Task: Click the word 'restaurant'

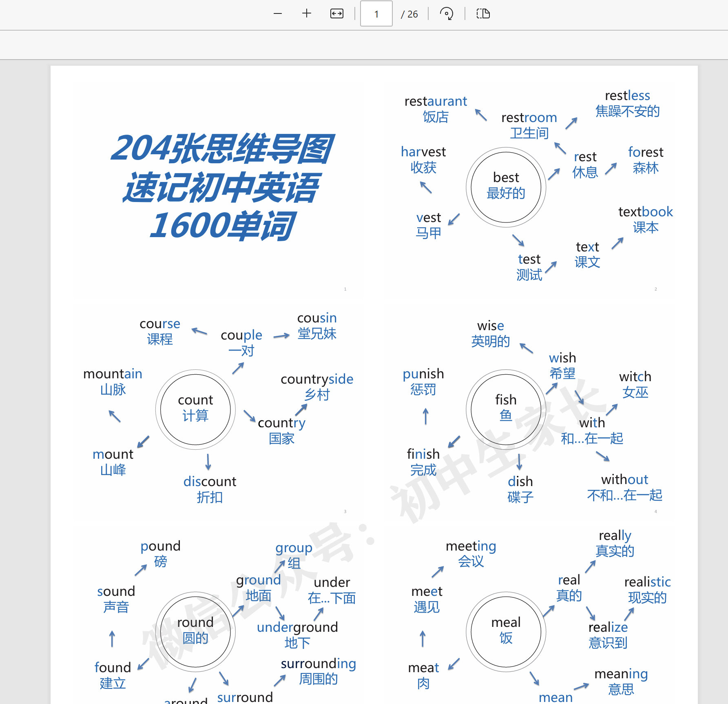Action: pos(436,101)
